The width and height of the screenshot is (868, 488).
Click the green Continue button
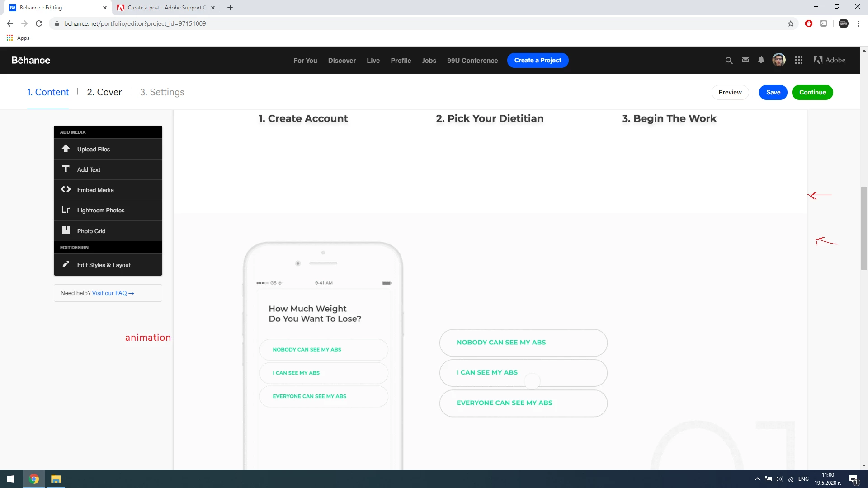click(812, 92)
